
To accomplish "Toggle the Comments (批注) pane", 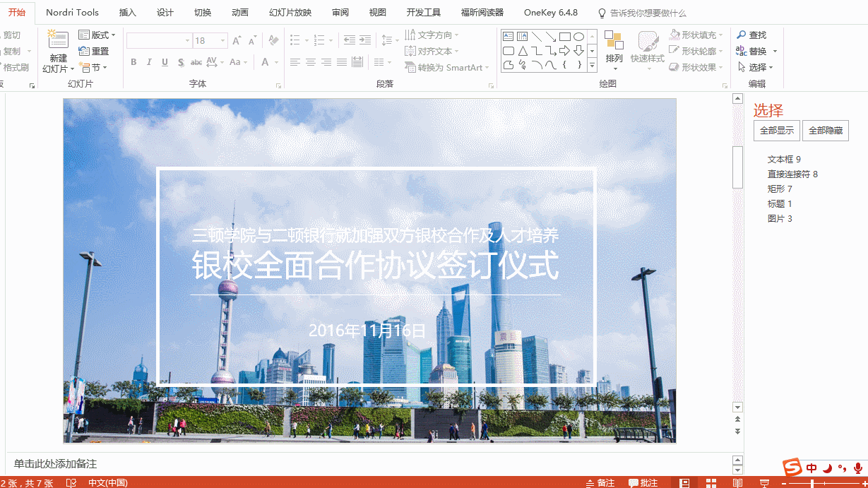I will (x=643, y=483).
